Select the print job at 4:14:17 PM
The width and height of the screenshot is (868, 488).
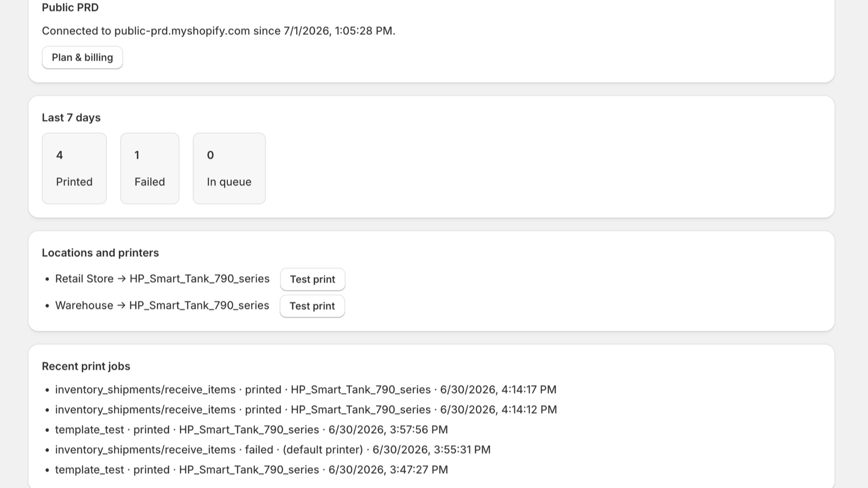pyautogui.click(x=306, y=389)
